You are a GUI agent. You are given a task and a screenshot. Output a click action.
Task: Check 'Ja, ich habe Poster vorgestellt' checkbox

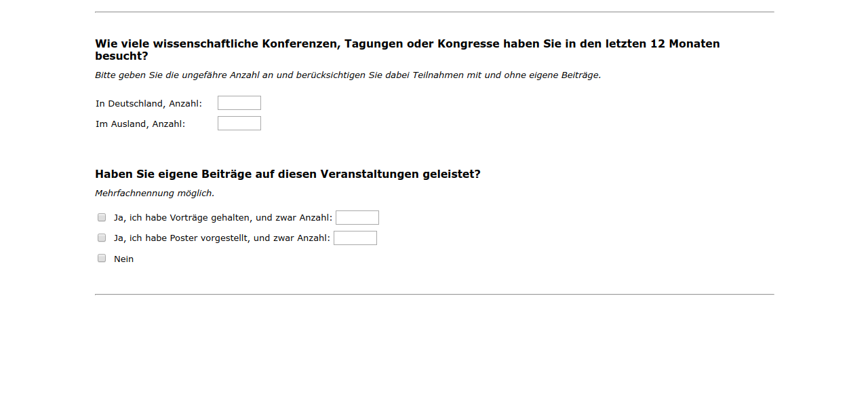[102, 238]
